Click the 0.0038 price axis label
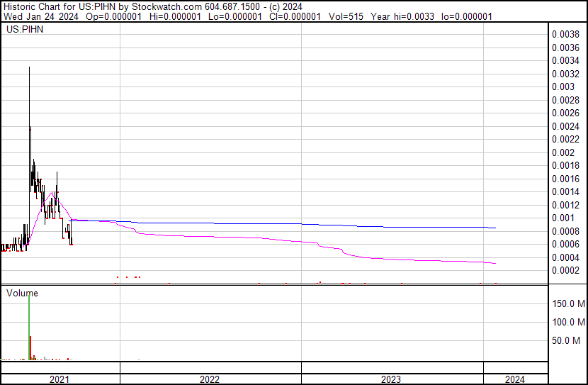Screen dimensions: 588x385 tap(566, 34)
